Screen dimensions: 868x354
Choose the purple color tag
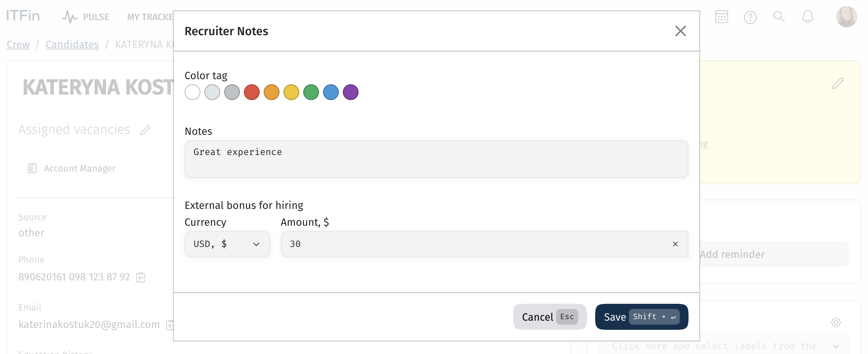click(350, 92)
